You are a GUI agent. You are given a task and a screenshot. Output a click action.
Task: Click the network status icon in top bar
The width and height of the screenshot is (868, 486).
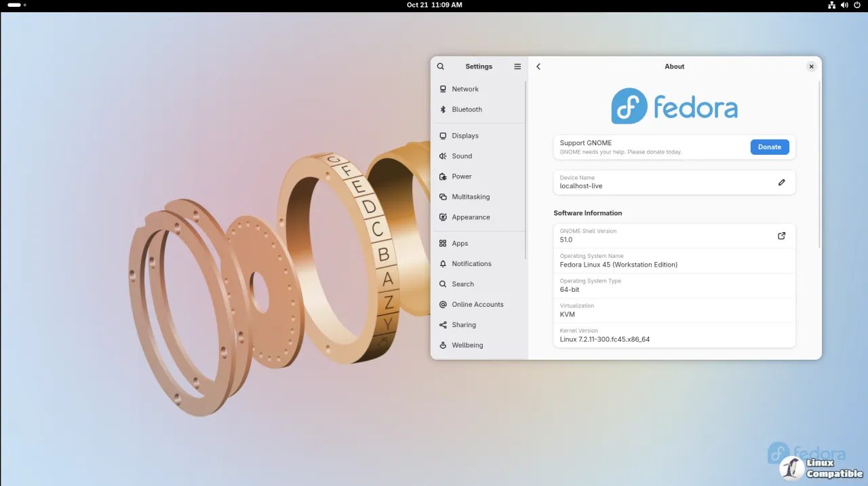pyautogui.click(x=831, y=5)
